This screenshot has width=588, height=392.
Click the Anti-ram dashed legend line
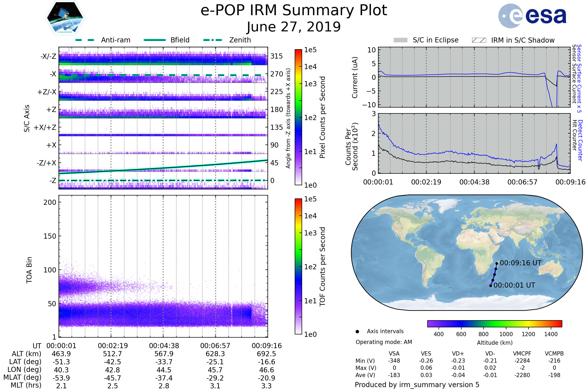85,40
